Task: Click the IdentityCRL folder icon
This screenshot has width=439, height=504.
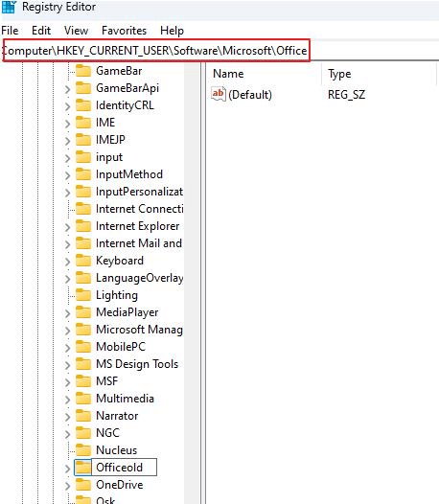Action: [x=83, y=105]
